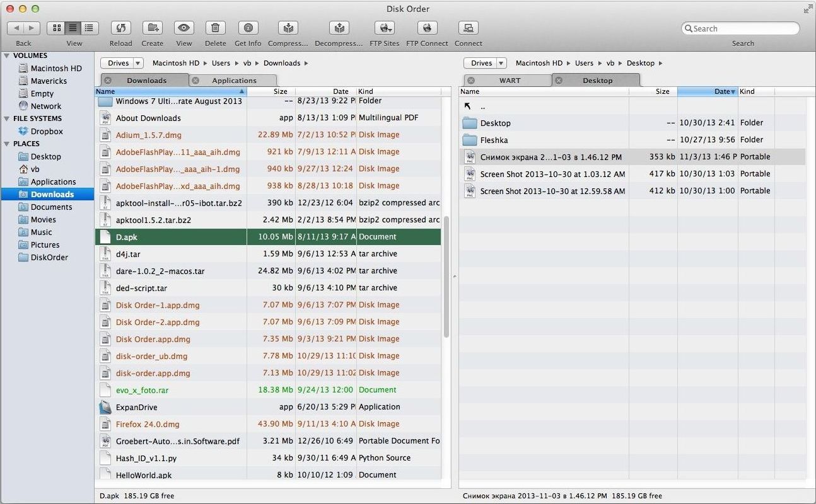The height and width of the screenshot is (504, 816).
Task: Click the FTP Connect toolbar icon
Action: [x=427, y=28]
